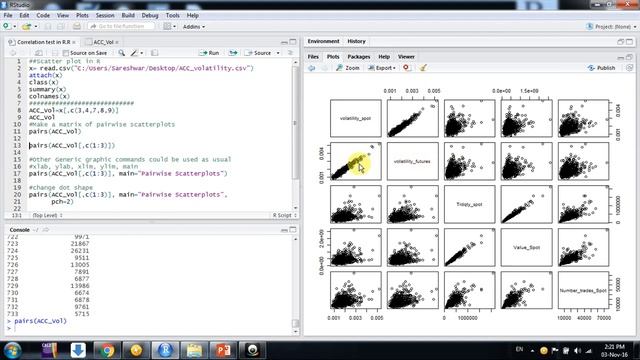Click the Windows Start button
Viewport: 640px width, 360px height.
[12, 351]
